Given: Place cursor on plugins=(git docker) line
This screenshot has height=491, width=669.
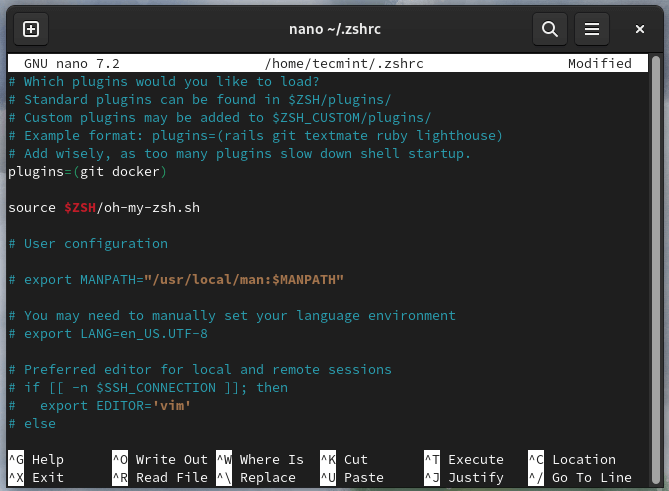Looking at the screenshot, I should pyautogui.click(x=87, y=172).
